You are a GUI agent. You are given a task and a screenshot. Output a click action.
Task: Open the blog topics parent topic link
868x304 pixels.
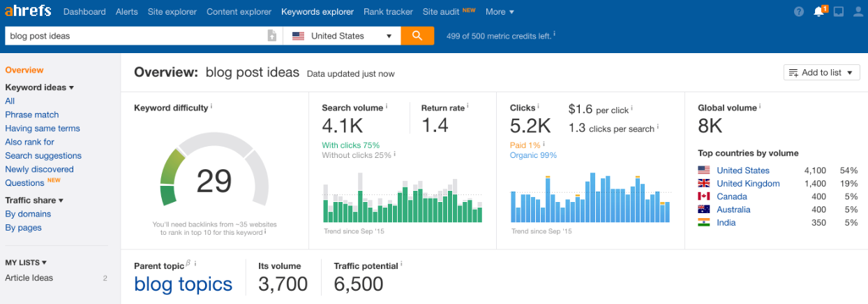[184, 284]
